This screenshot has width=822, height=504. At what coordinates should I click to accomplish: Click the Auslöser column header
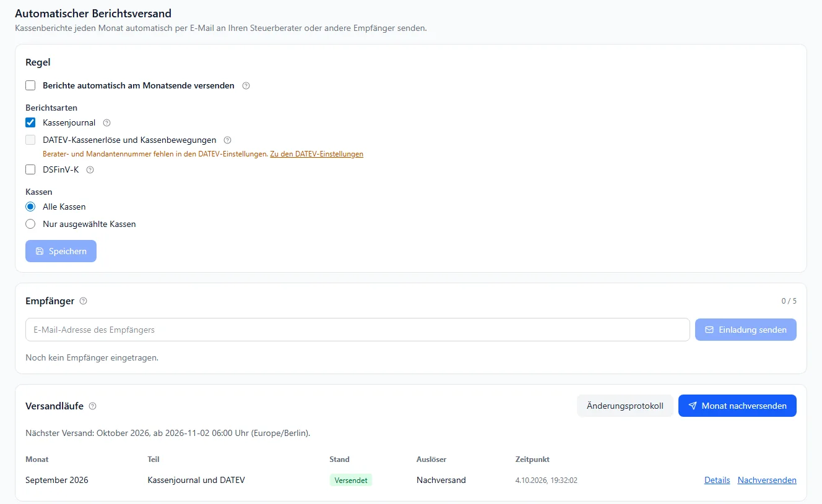point(431,459)
